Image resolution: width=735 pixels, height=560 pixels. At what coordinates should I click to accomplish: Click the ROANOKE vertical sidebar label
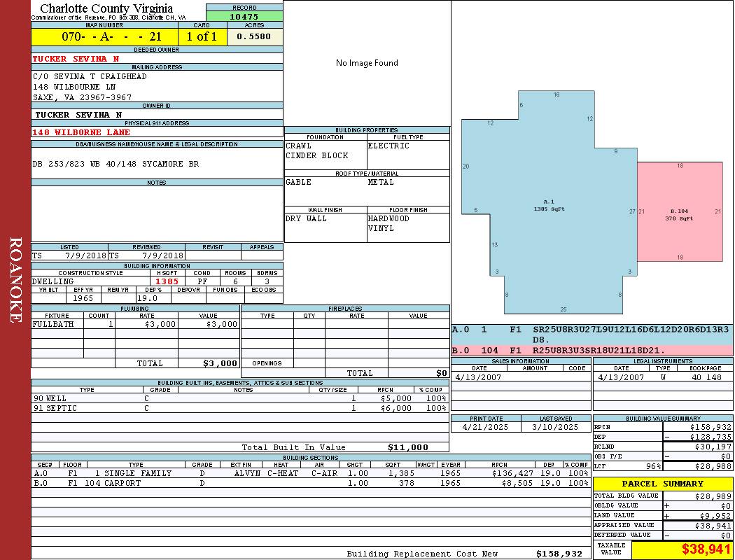pos(15,280)
